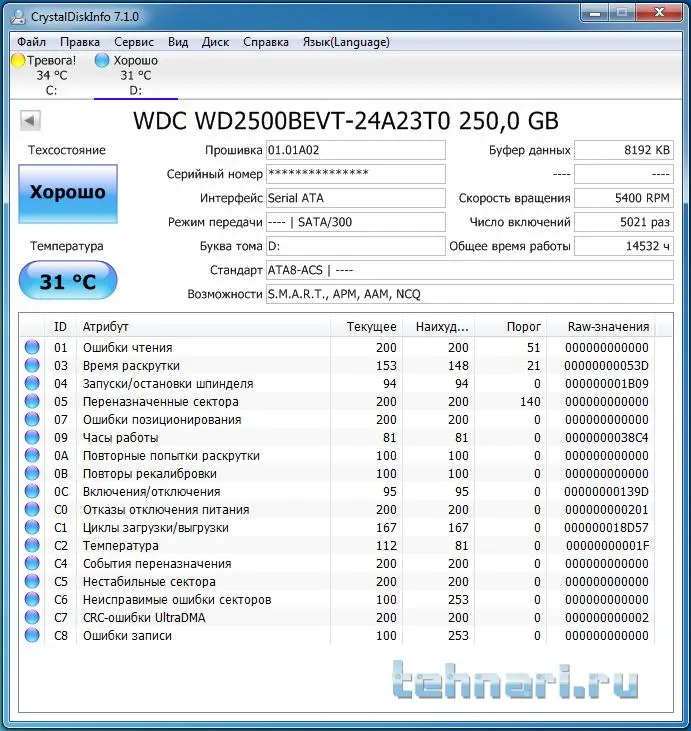
Task: Click status orb for 05 Переназначенные сектора
Action: [32, 401]
